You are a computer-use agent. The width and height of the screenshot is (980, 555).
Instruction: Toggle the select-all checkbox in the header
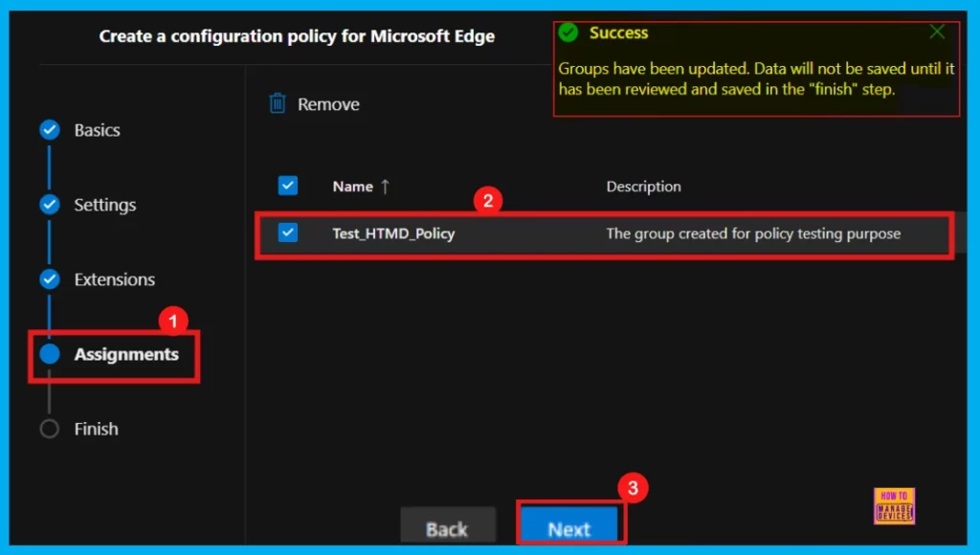click(287, 186)
